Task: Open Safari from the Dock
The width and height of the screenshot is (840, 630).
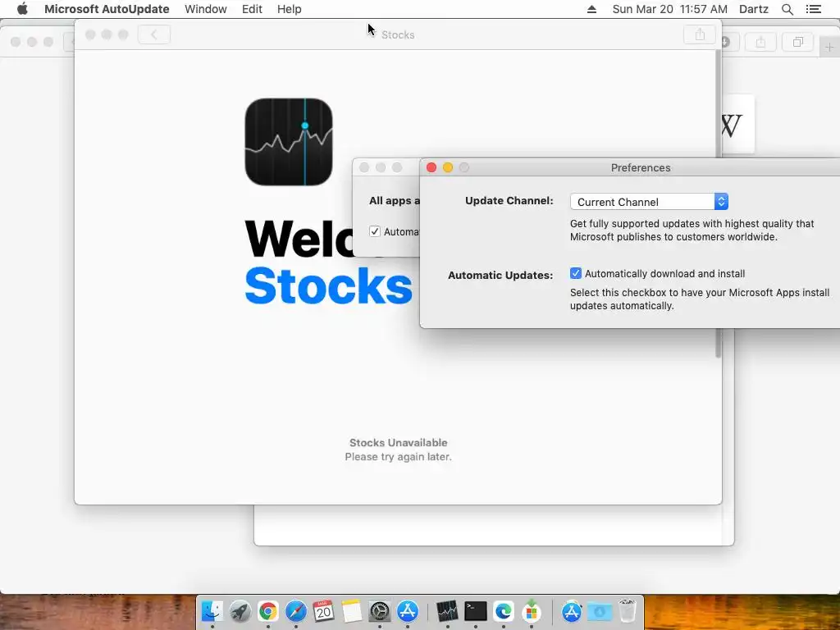Action: [x=295, y=610]
